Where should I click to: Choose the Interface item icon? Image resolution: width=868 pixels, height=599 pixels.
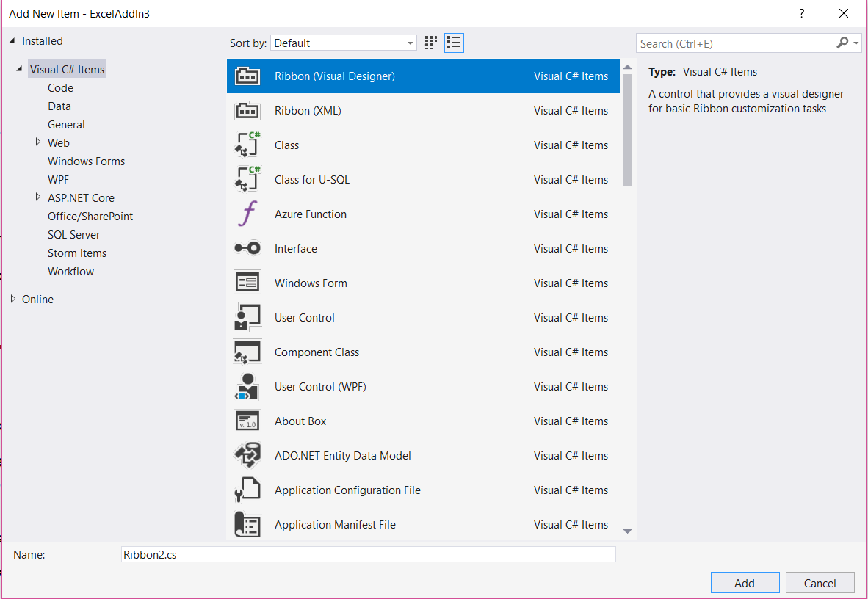point(247,249)
